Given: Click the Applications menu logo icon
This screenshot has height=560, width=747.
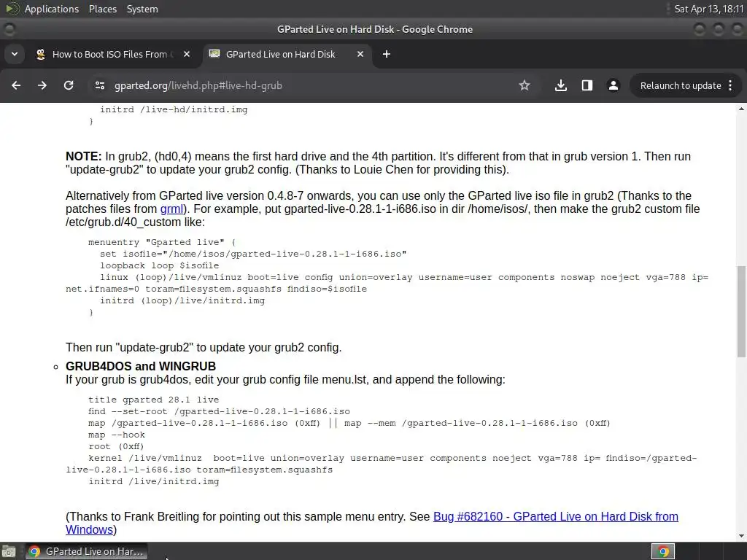Looking at the screenshot, I should pyautogui.click(x=12, y=9).
